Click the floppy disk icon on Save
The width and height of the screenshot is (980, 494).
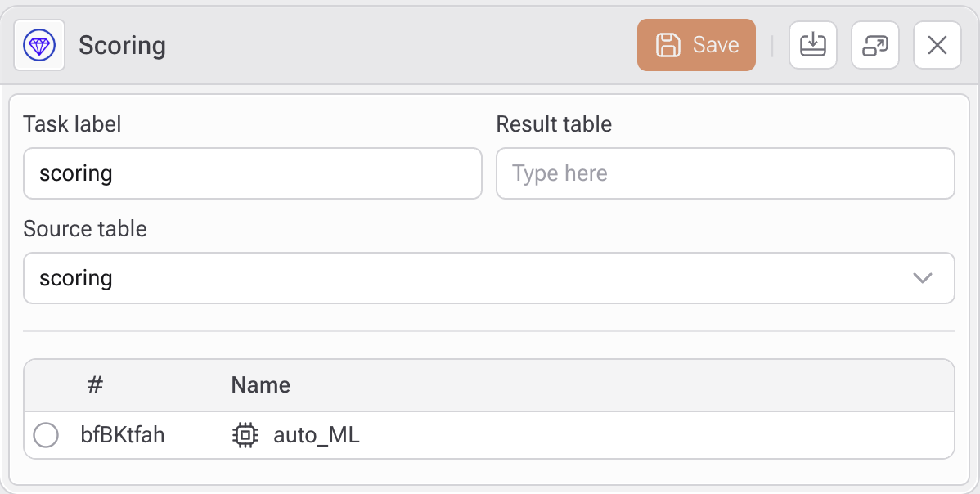(x=668, y=45)
